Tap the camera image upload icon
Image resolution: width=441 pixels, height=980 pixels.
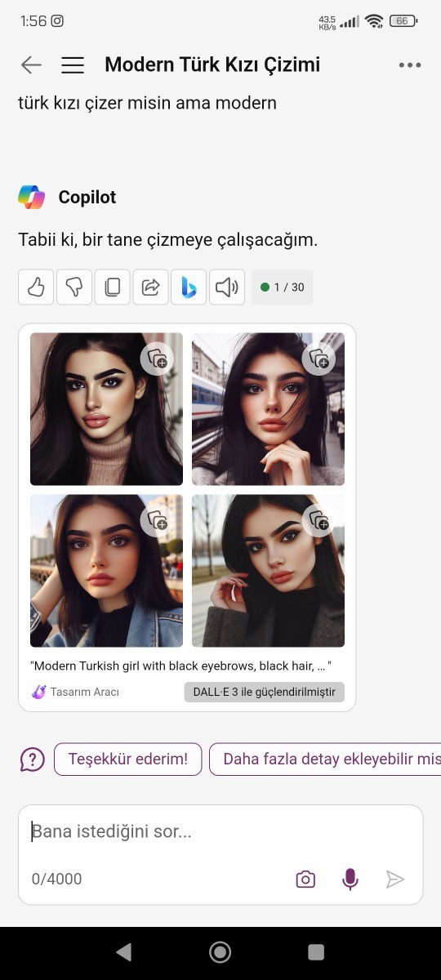[x=305, y=879]
